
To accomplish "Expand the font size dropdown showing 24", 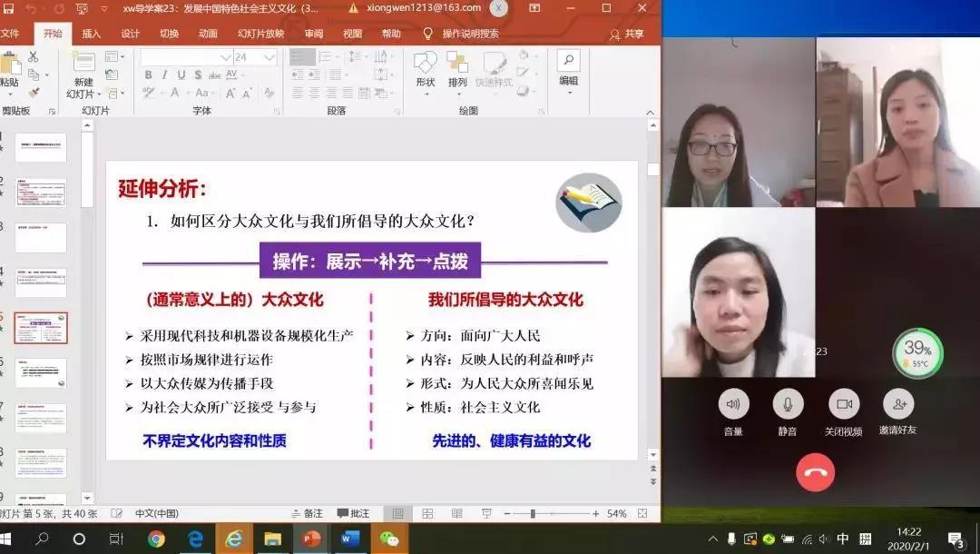I will click(x=269, y=57).
